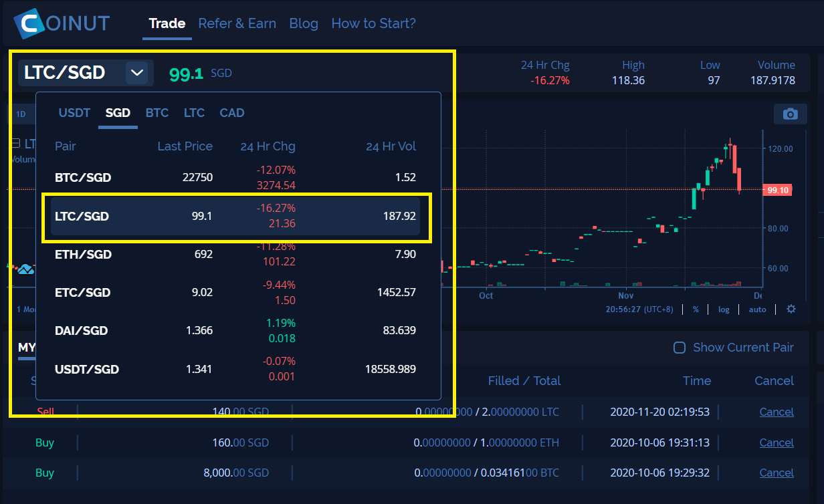Viewport: 824px width, 504px height.
Task: Choose the ETC/SGD pair
Action: [83, 293]
